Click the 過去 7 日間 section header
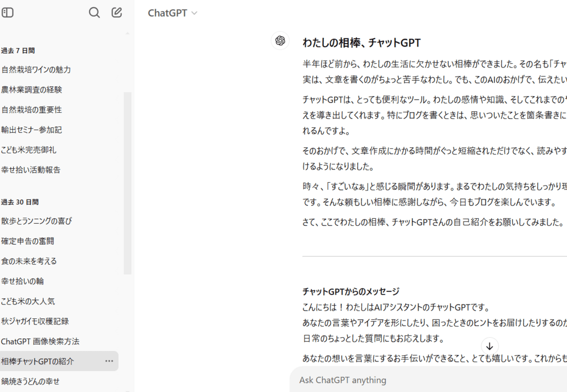Screen dimensions: 567x392 (18, 50)
